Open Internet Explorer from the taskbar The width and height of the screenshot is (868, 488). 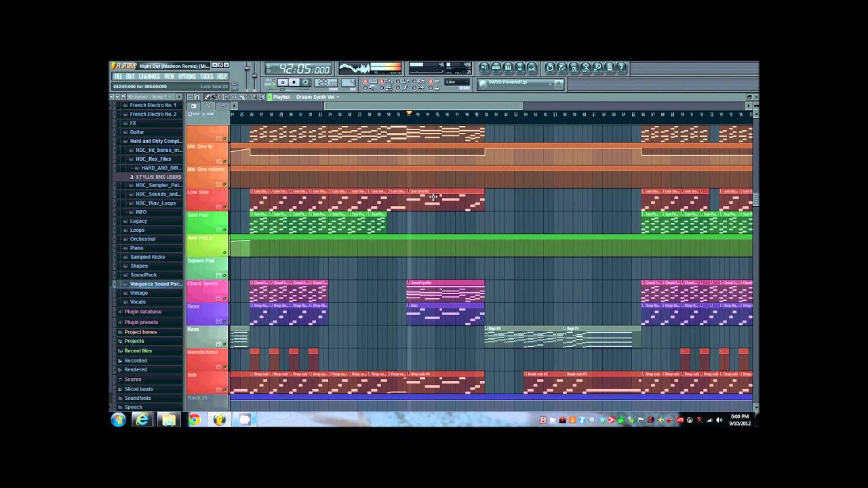tap(142, 420)
